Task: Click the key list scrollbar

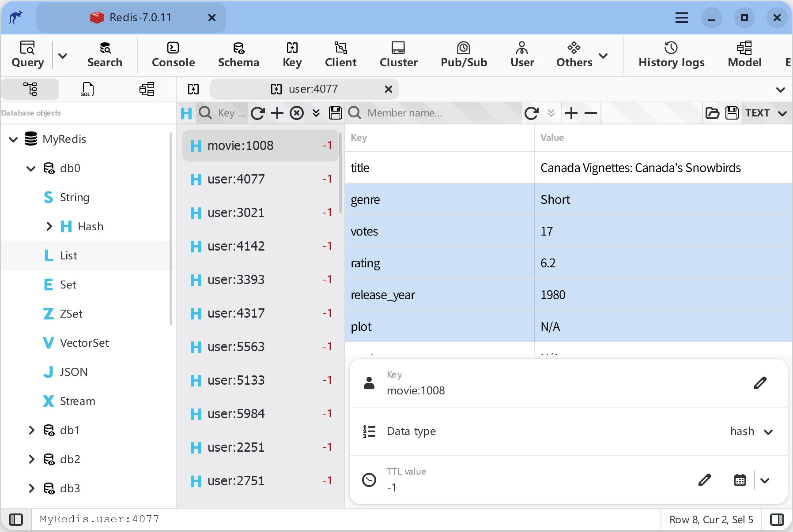Action: pos(340,172)
